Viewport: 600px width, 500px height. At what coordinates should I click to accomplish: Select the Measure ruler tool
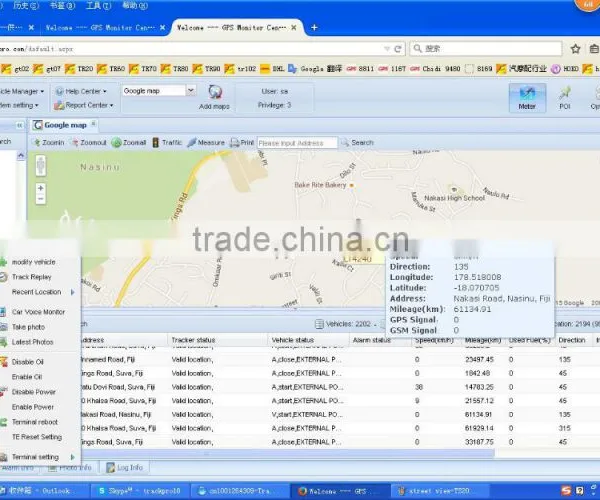(206, 143)
